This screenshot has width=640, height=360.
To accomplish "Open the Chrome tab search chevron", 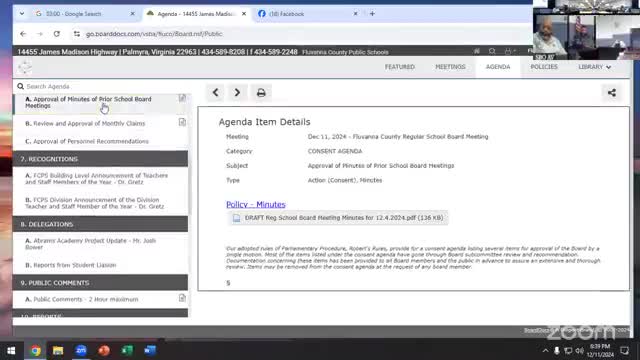I will [x=22, y=13].
